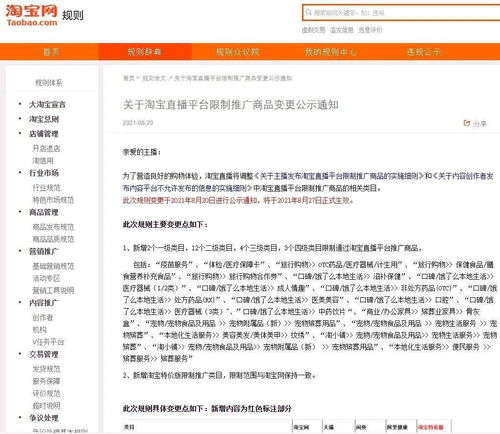
Task: Click the 首页 breadcrumb link
Action: click(129, 78)
